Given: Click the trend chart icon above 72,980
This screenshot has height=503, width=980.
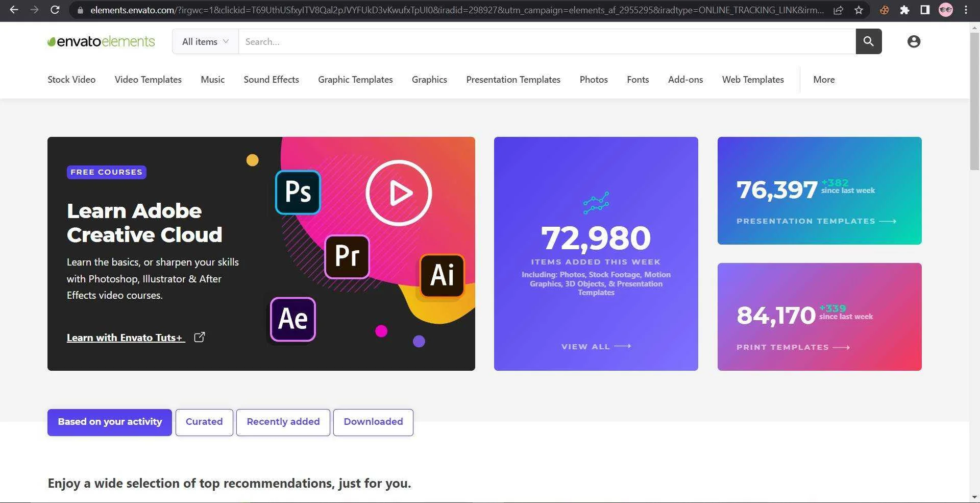Looking at the screenshot, I should 596,203.
